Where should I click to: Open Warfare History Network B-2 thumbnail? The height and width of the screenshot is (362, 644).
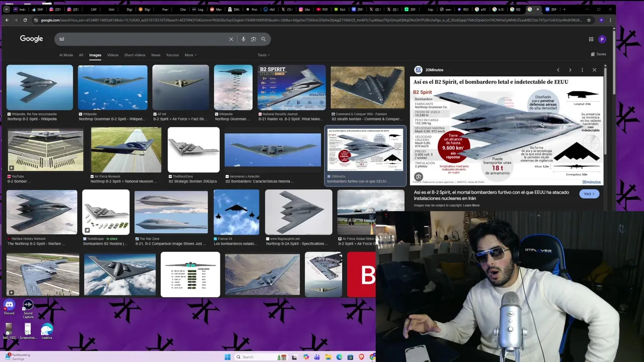(42, 212)
